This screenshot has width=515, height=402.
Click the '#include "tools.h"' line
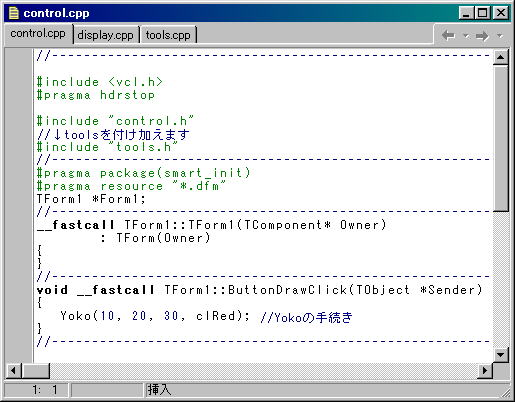(x=107, y=147)
